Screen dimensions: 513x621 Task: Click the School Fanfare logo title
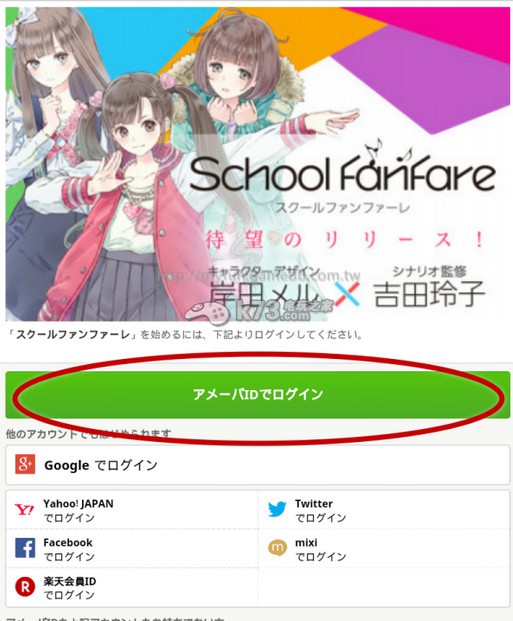tap(343, 173)
